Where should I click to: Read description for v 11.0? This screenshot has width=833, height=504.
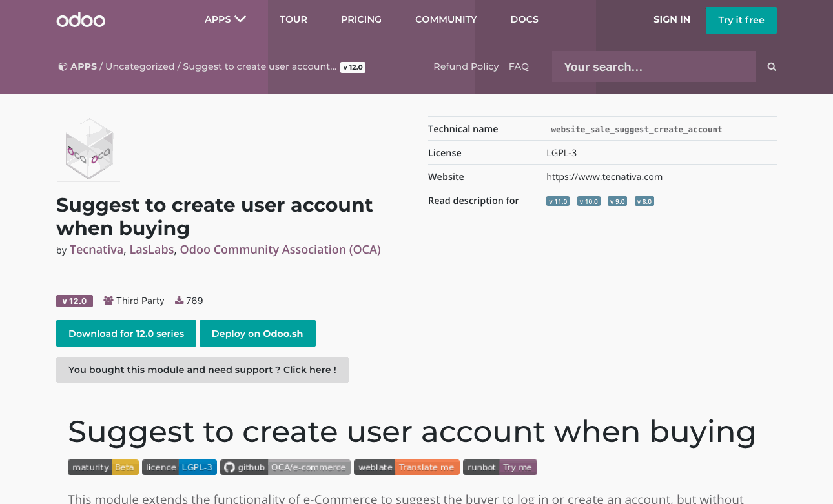click(x=558, y=201)
